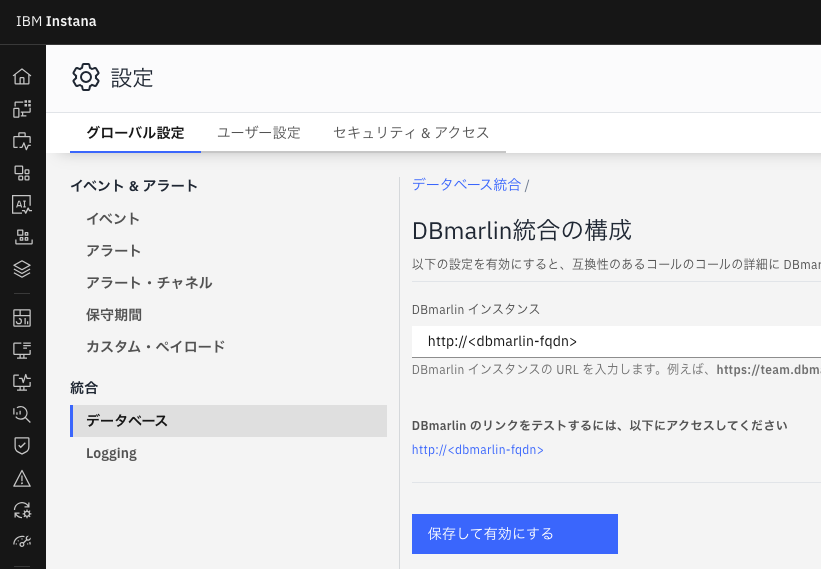Open the Platforms squares icon in sidebar
The width and height of the screenshot is (821, 569).
click(22, 173)
